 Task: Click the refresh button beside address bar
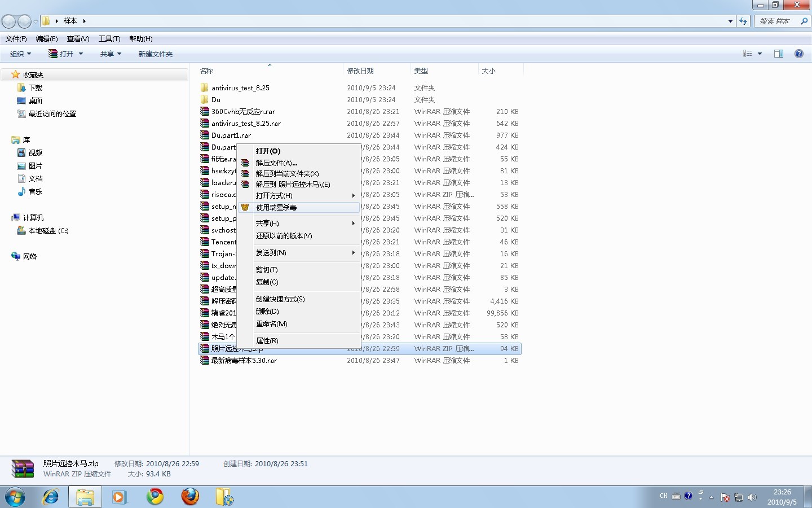pyautogui.click(x=743, y=21)
